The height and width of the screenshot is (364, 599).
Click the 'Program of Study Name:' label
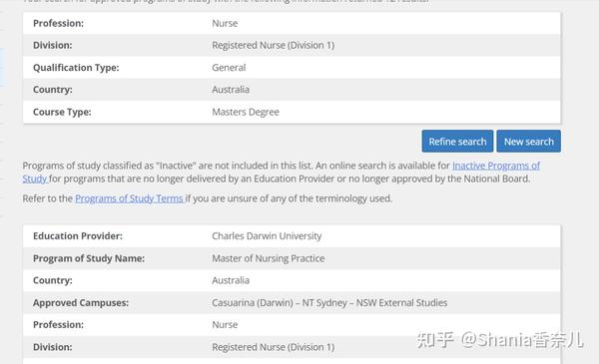89,258
